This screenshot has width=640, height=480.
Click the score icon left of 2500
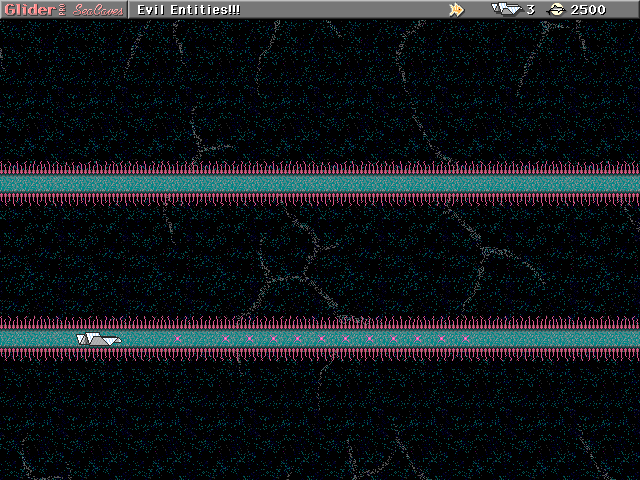(x=556, y=9)
